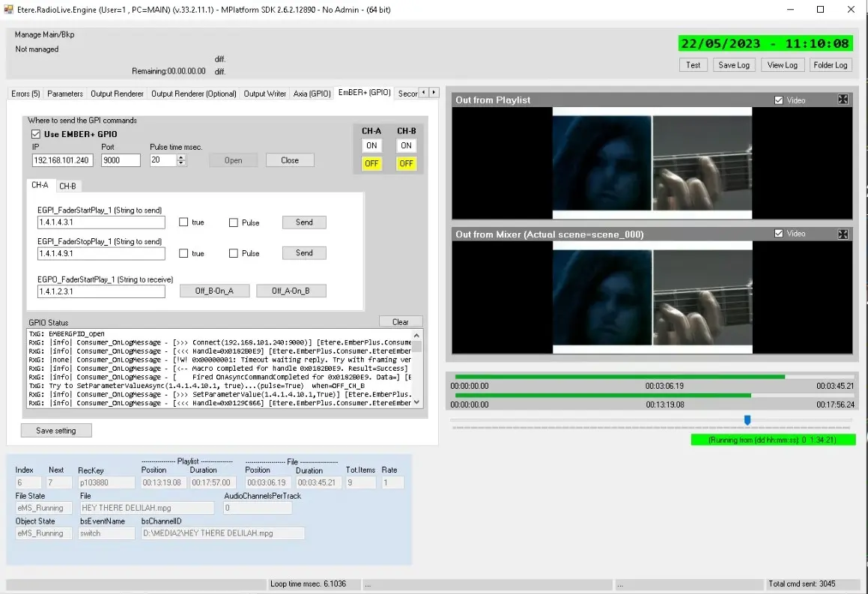Open the Folder Log button
This screenshot has width=868, height=594.
831,65
